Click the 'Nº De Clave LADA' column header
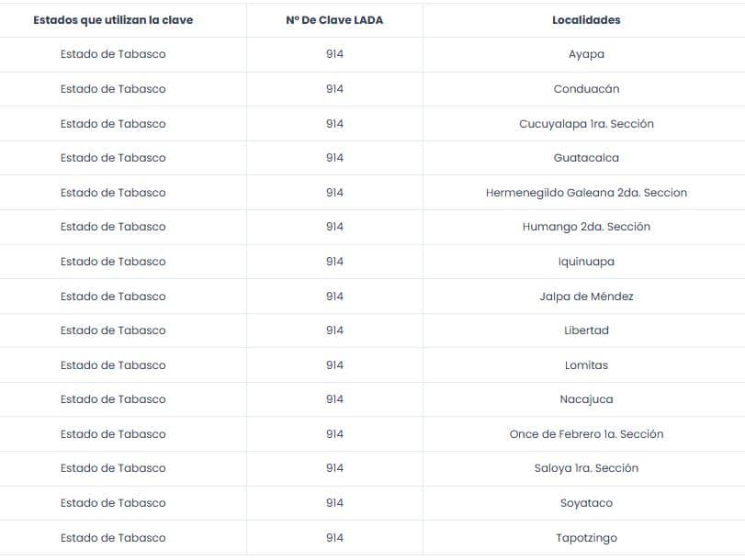The width and height of the screenshot is (745, 560). pos(334,20)
